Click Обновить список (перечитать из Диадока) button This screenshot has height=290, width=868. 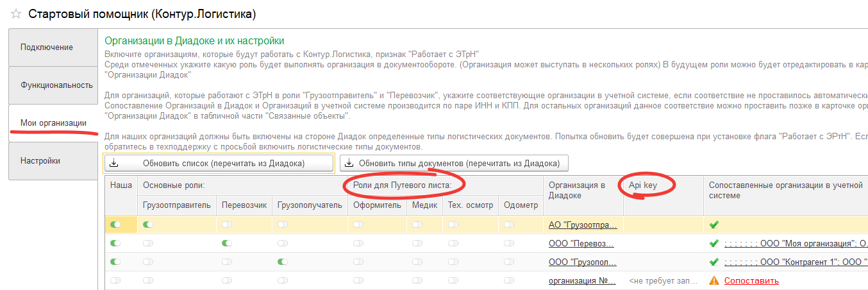click(x=219, y=164)
